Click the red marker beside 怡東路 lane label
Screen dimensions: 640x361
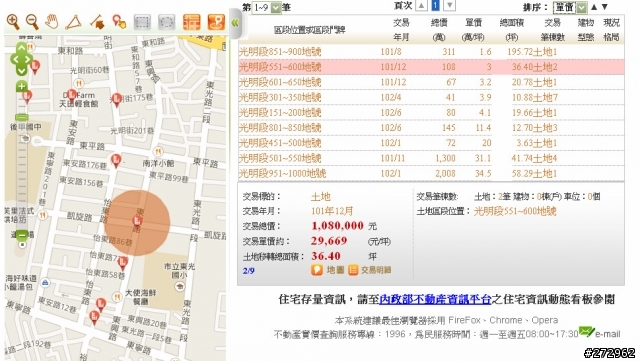point(123,262)
